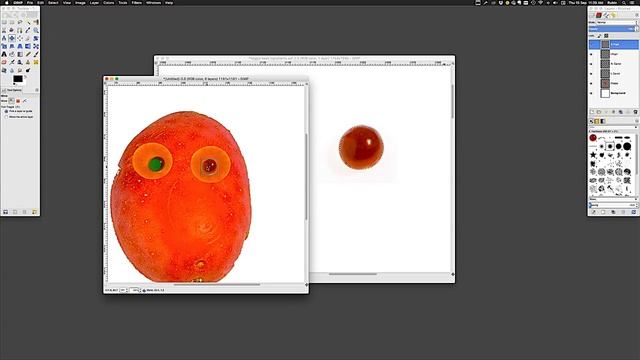640x360 pixels.
Task: Set Move mode to selection
Action: [18, 101]
